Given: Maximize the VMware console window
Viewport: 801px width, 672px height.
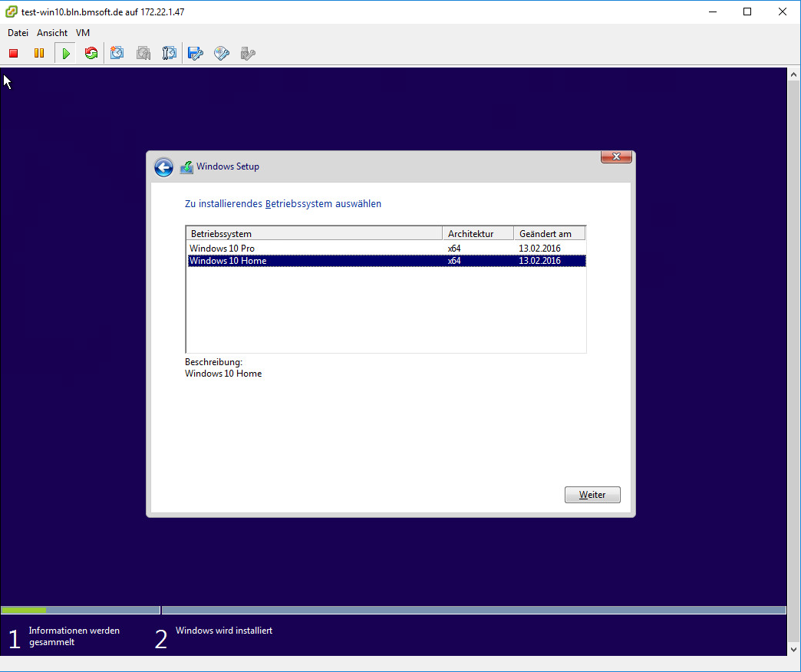Looking at the screenshot, I should coord(747,12).
